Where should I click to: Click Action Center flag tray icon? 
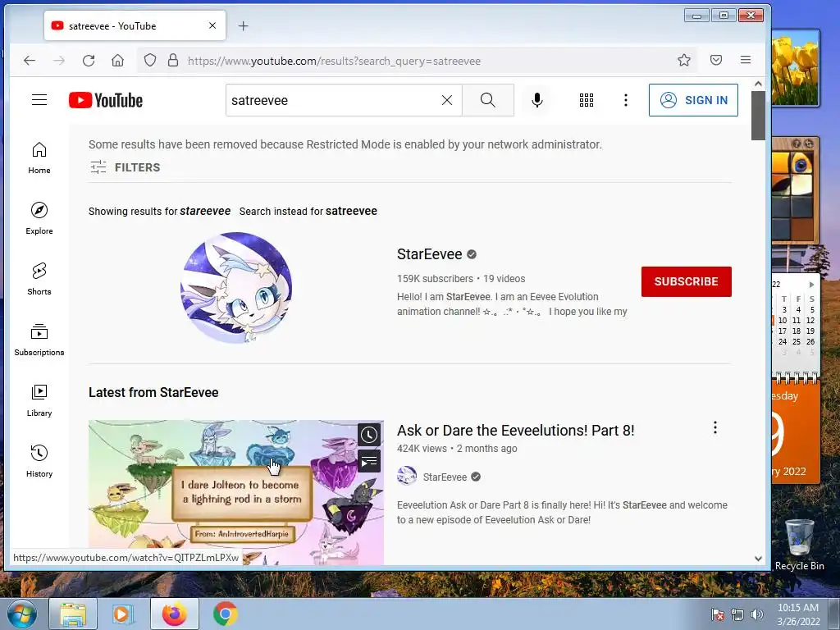717,614
